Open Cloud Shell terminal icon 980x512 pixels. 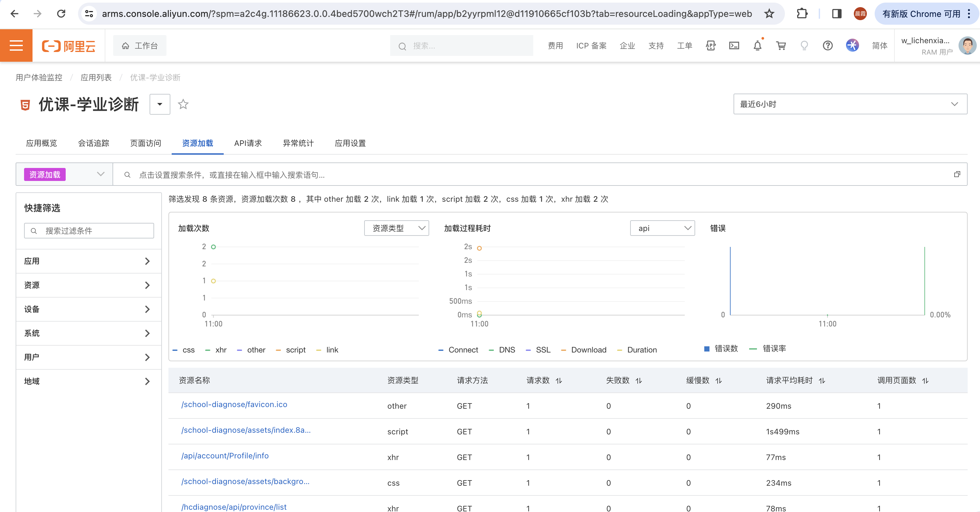click(734, 45)
